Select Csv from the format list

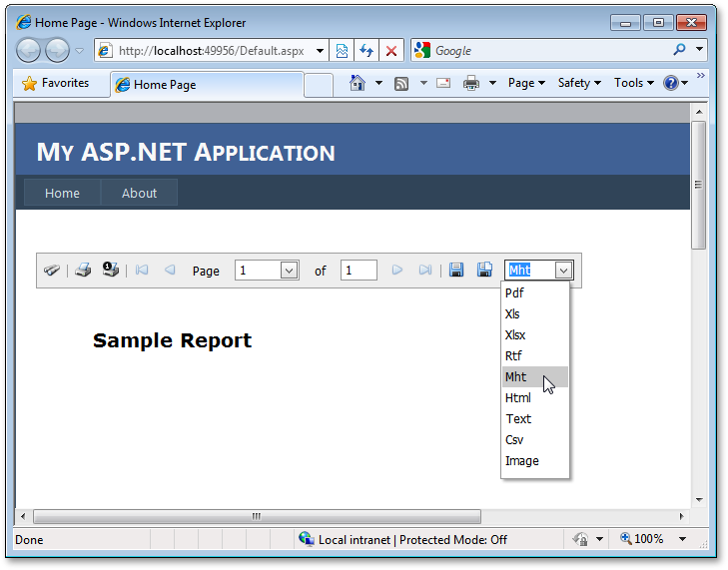[x=535, y=439]
